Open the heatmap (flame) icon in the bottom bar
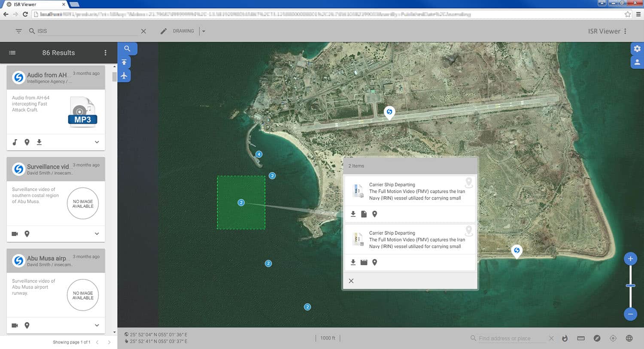 click(x=565, y=338)
